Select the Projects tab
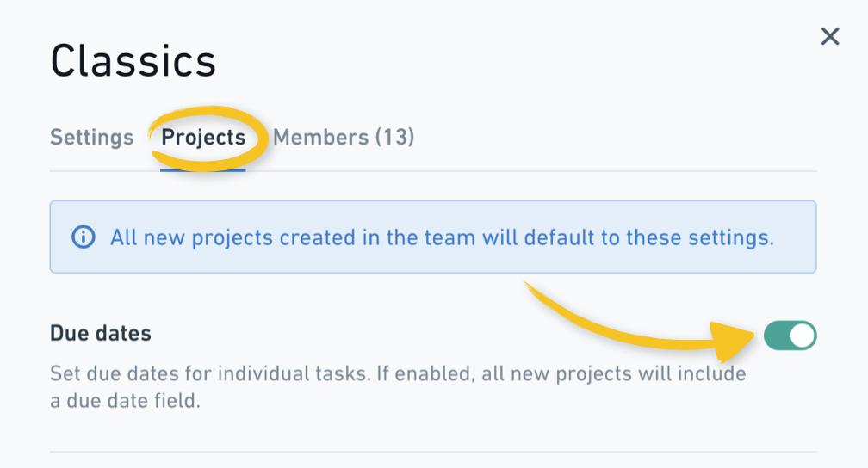Image resolution: width=868 pixels, height=468 pixels. click(203, 137)
